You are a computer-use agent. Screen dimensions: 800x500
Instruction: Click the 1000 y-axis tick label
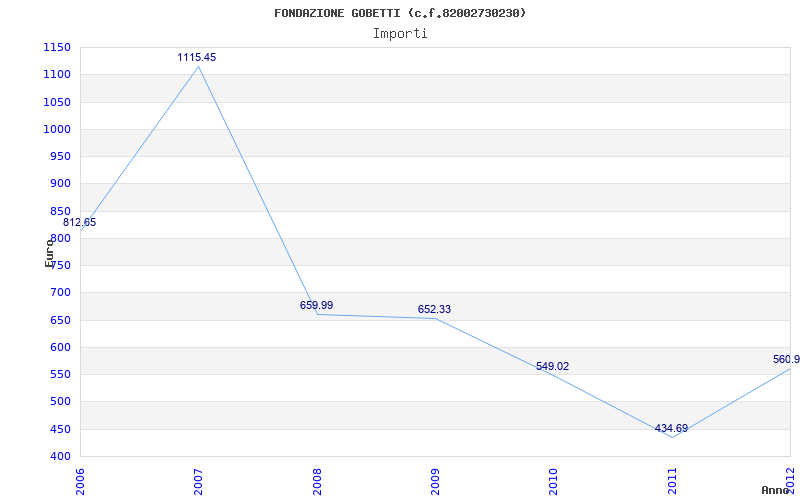tap(57, 129)
